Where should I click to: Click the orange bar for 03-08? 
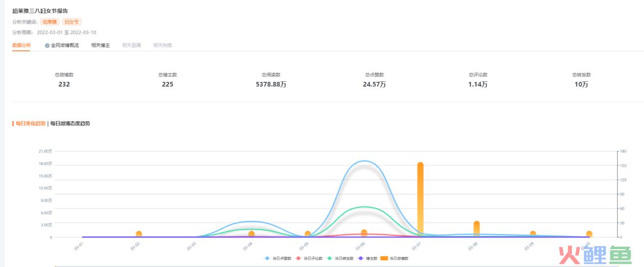[x=476, y=229]
